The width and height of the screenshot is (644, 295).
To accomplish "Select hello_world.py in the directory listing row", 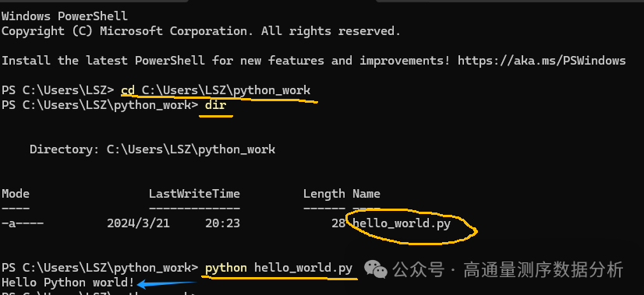I will 402,223.
